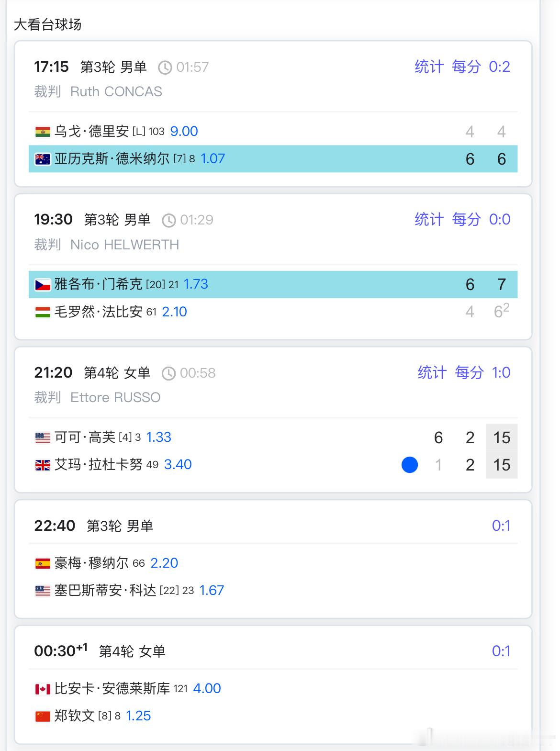Click the Czech flag next to 雅各布·门希克

point(43,285)
